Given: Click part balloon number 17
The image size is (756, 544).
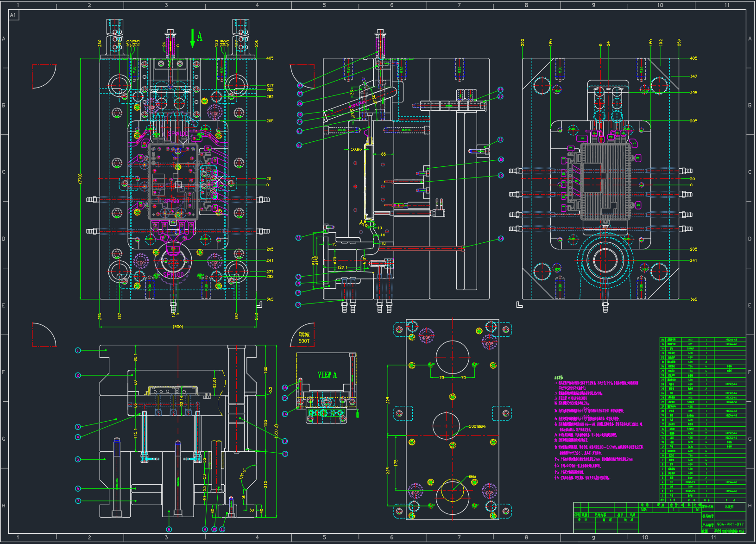Looking at the screenshot, I should click(x=298, y=305).
